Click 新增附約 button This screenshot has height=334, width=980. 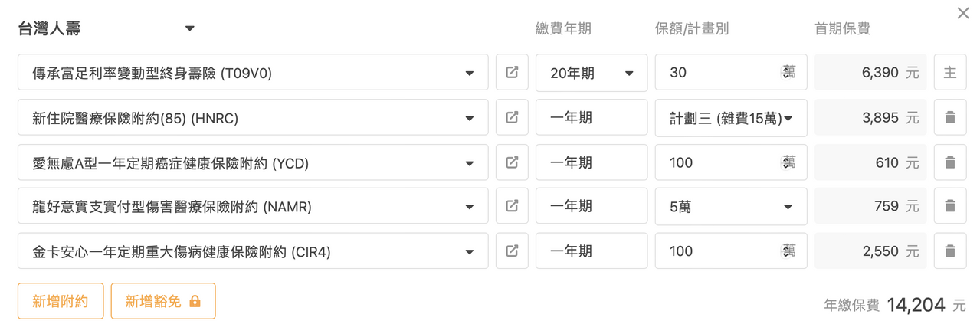60,301
